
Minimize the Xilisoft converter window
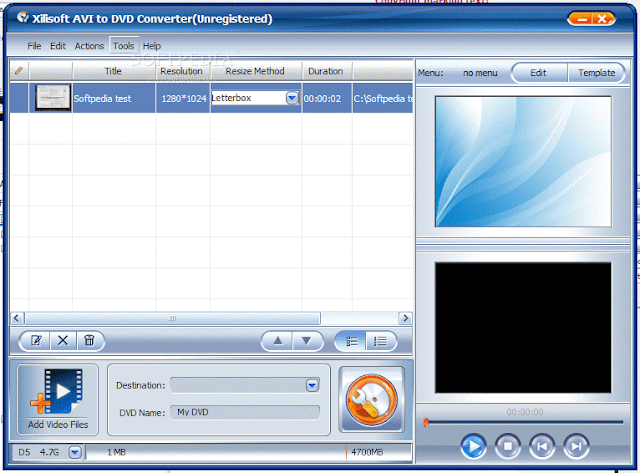[x=582, y=19]
